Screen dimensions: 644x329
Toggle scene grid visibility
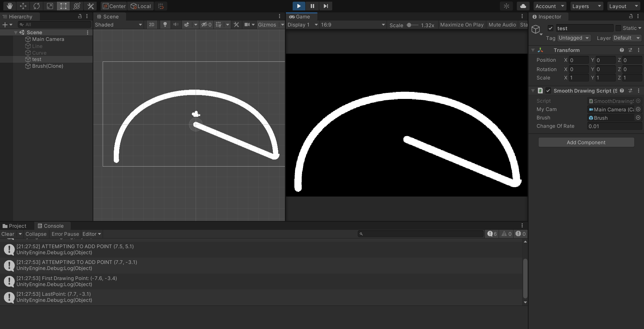tap(218, 24)
